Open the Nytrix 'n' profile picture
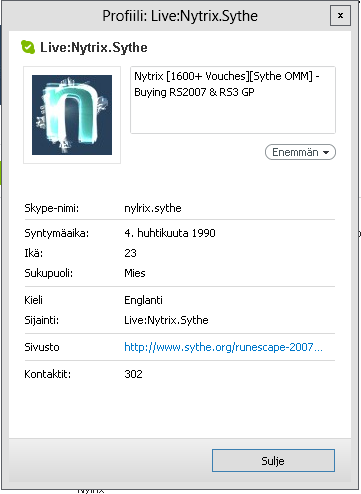This screenshot has width=361, height=494. pos(72,115)
